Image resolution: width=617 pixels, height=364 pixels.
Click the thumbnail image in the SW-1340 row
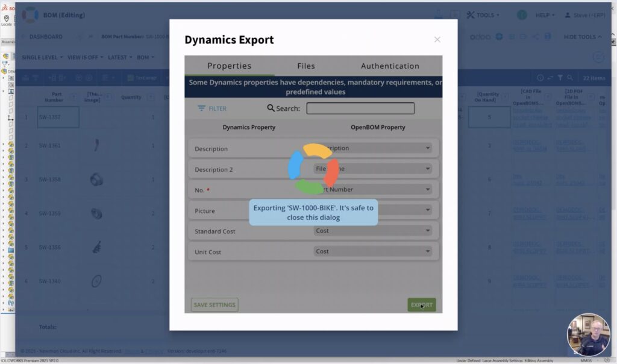[x=96, y=281]
